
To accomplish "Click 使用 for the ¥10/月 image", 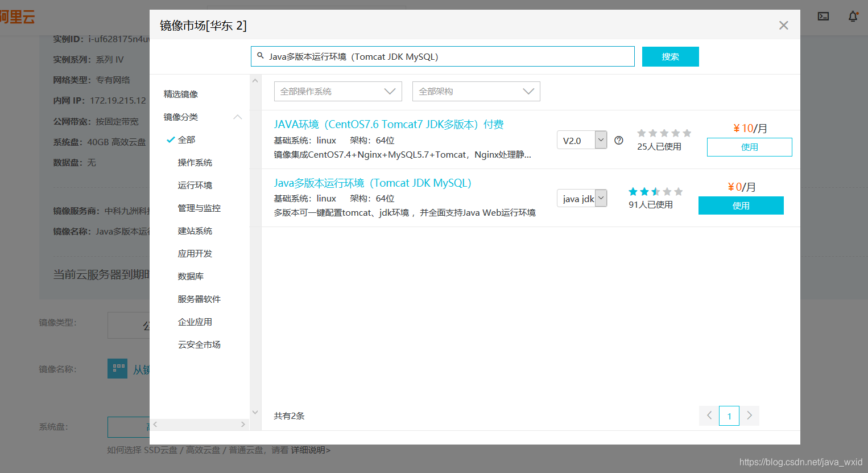I will (750, 147).
